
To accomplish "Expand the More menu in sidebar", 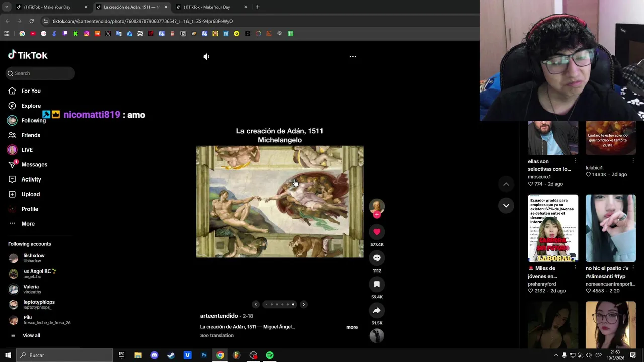I will [x=28, y=224].
